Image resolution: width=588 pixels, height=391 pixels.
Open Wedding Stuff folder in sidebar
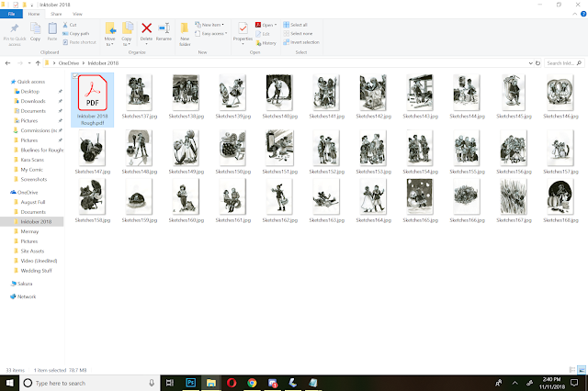(x=36, y=271)
